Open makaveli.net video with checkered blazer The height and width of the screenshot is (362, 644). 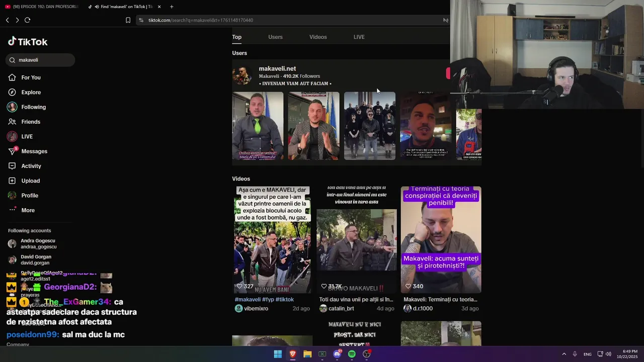coord(313,126)
